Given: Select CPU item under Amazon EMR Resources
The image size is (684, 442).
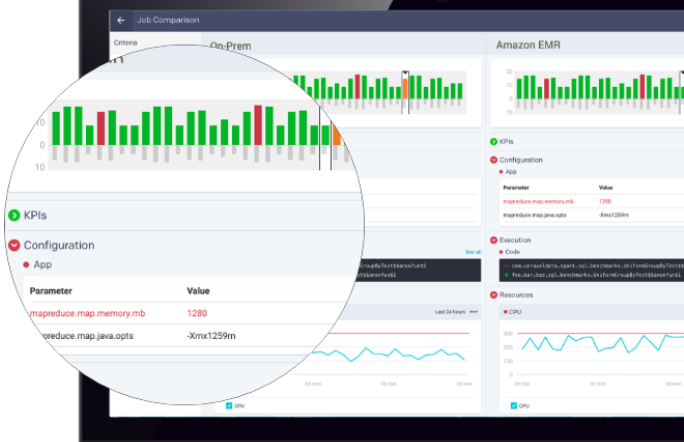Looking at the screenshot, I should point(515,312).
